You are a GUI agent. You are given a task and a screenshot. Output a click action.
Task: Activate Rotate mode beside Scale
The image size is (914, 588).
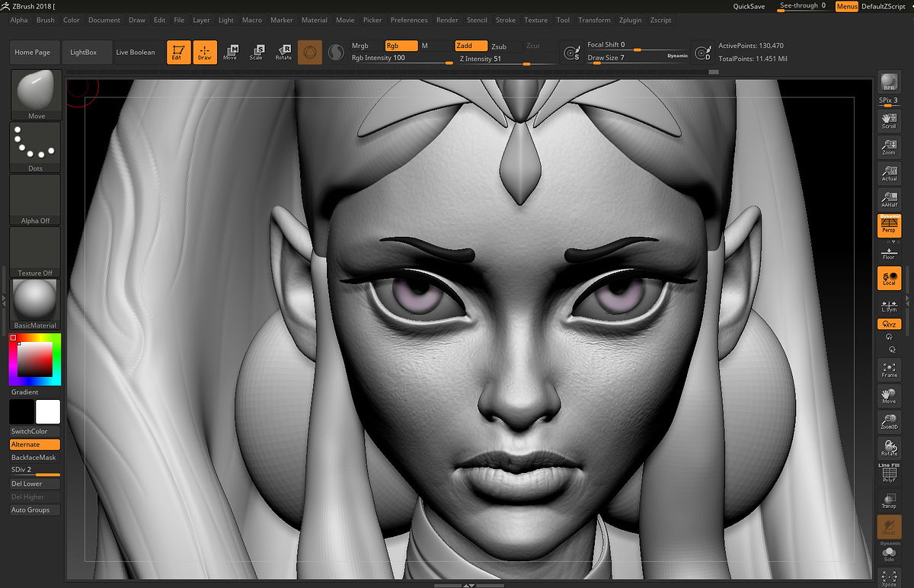click(283, 53)
